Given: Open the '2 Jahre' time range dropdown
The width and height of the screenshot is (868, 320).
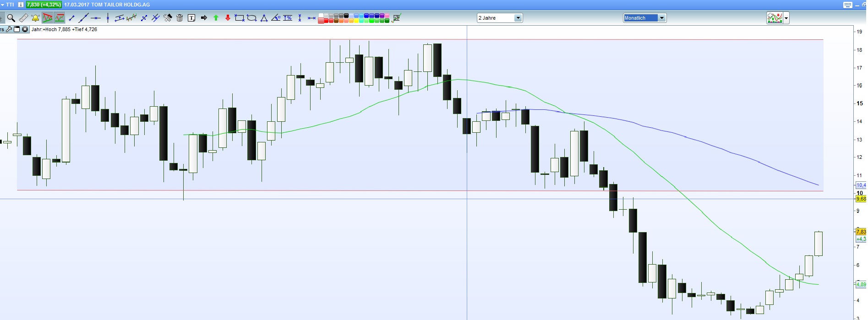Looking at the screenshot, I should click(x=499, y=18).
